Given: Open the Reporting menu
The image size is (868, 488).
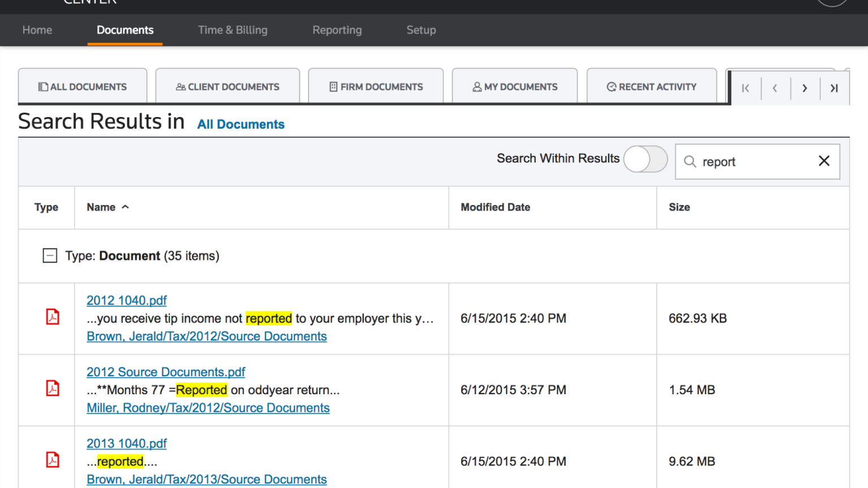Looking at the screenshot, I should pos(337,30).
